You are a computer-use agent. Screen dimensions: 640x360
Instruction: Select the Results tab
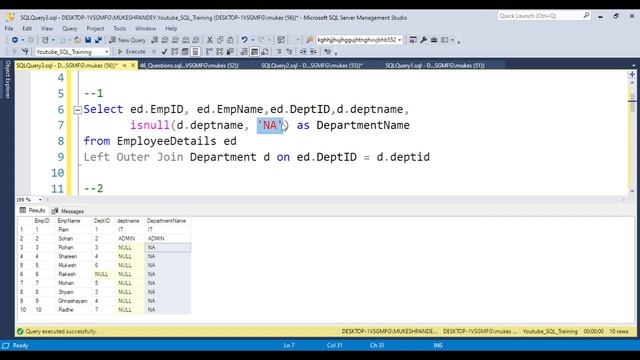tap(33, 211)
